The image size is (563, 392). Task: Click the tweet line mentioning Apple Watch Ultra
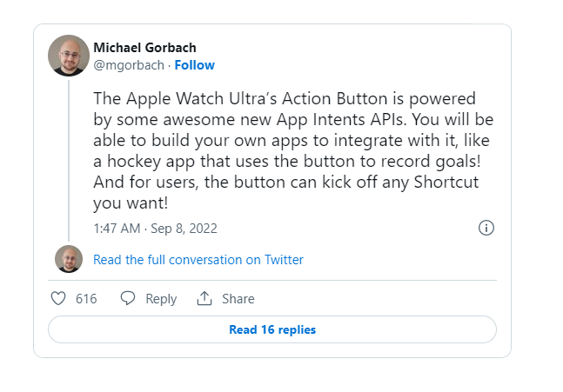[285, 99]
